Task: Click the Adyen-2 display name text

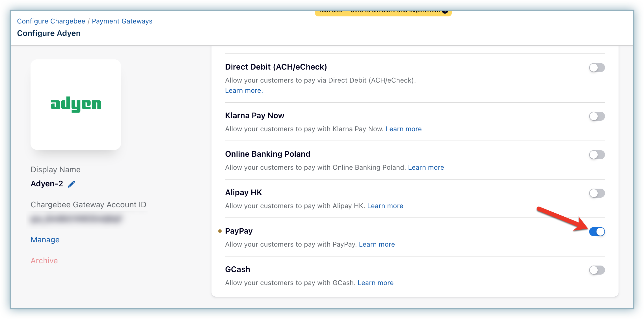Action: click(x=47, y=184)
